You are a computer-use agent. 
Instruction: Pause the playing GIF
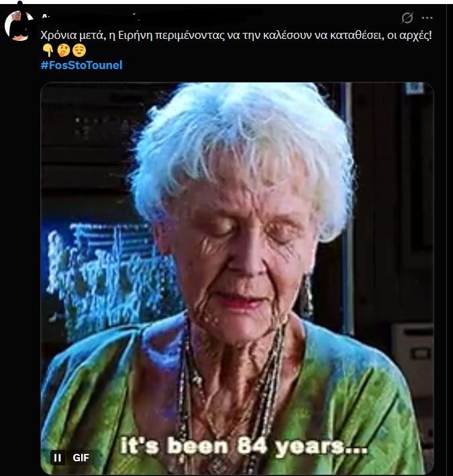point(58,457)
